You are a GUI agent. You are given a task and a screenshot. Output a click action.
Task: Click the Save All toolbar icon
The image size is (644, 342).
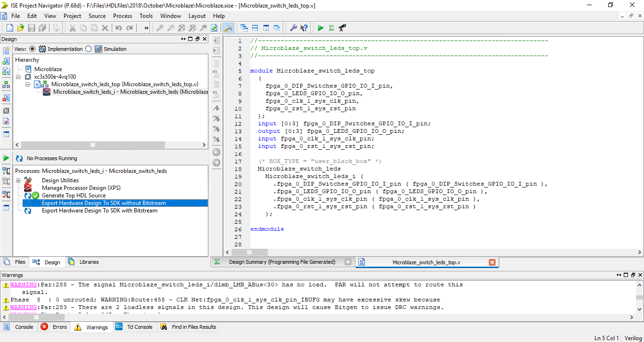42,28
